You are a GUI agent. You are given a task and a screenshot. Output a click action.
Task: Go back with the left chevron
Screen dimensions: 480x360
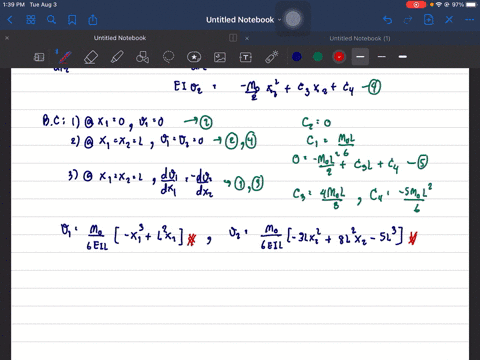[10, 20]
